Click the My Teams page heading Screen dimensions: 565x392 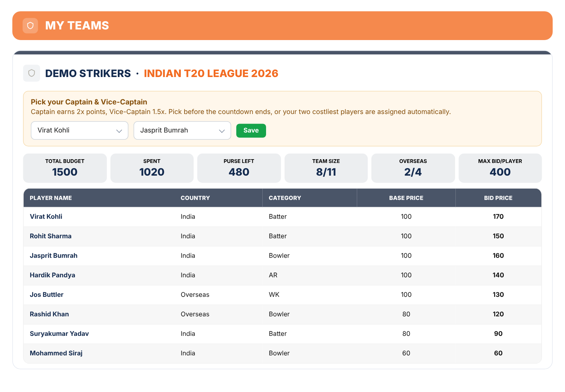tap(77, 26)
